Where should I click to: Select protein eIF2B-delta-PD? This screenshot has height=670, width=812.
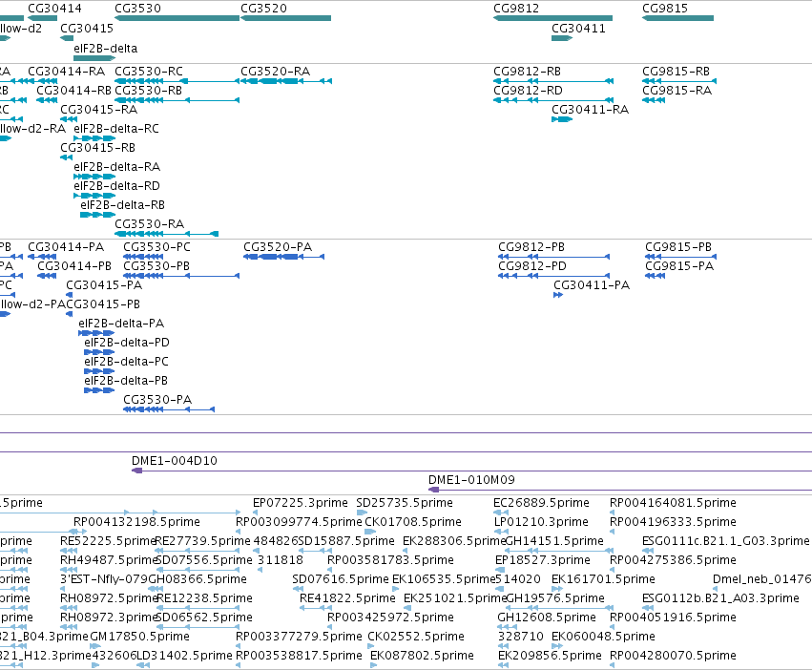click(x=127, y=343)
